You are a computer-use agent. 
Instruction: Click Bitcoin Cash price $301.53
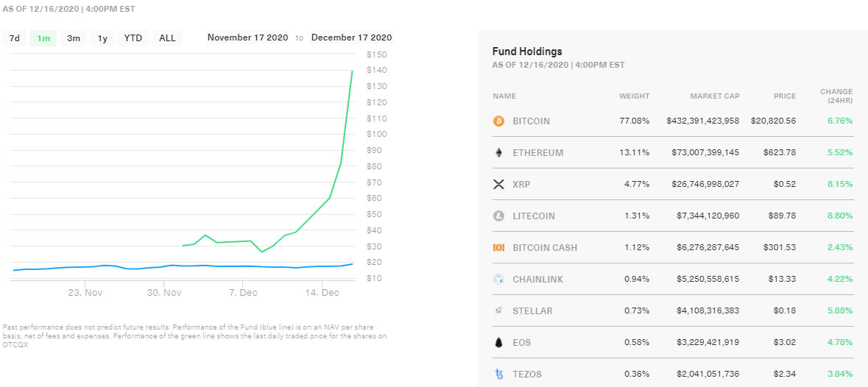click(780, 248)
